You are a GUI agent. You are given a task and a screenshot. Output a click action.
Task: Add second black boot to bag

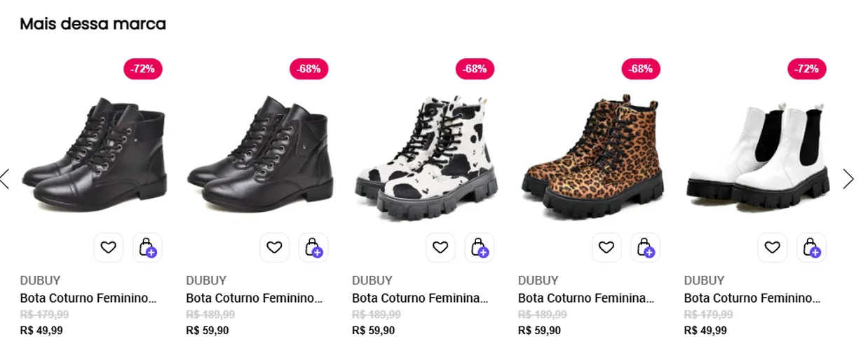point(313,247)
